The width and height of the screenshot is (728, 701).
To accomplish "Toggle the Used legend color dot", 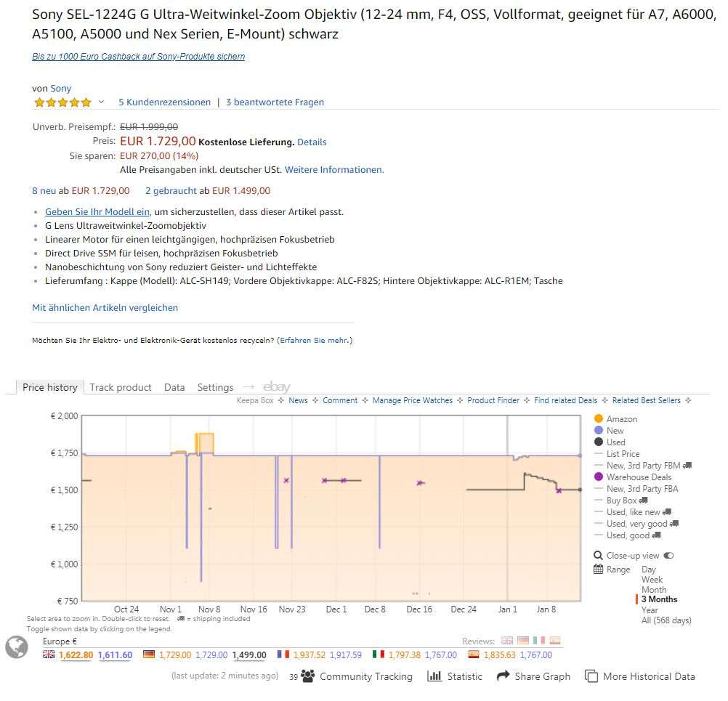I will [599, 442].
